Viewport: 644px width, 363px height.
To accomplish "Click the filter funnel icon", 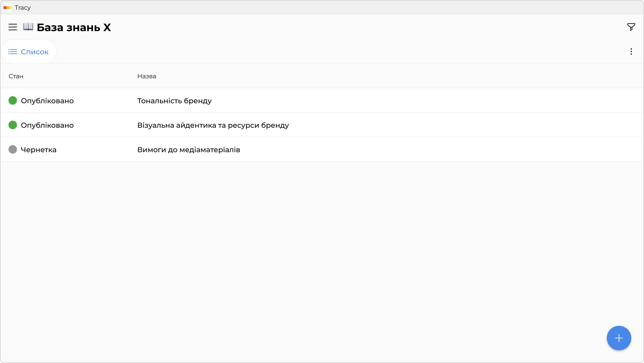I will [x=631, y=27].
